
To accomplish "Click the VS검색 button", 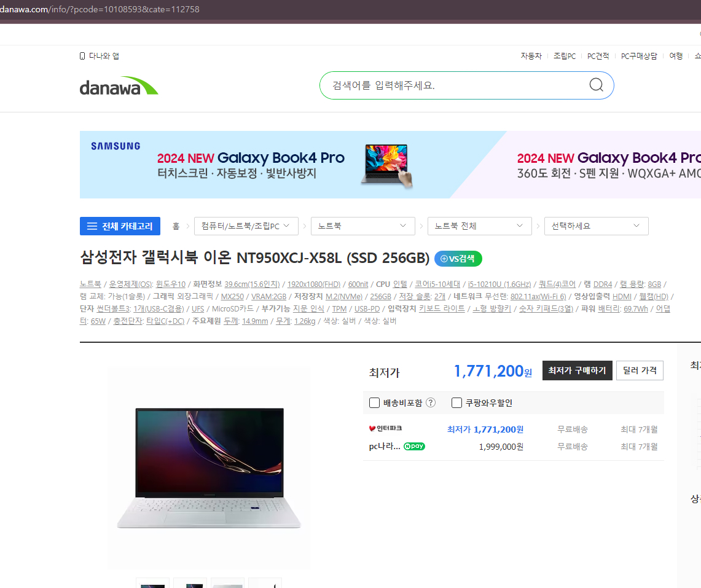I will tap(458, 259).
